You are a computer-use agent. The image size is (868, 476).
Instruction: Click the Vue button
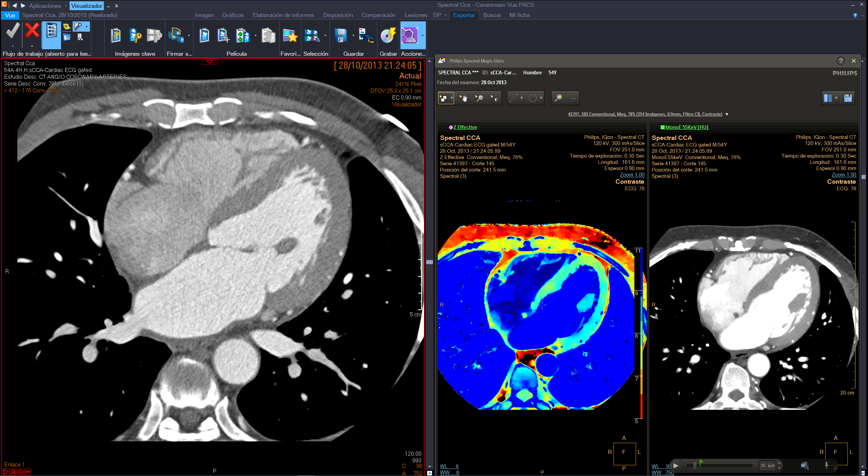pos(10,15)
